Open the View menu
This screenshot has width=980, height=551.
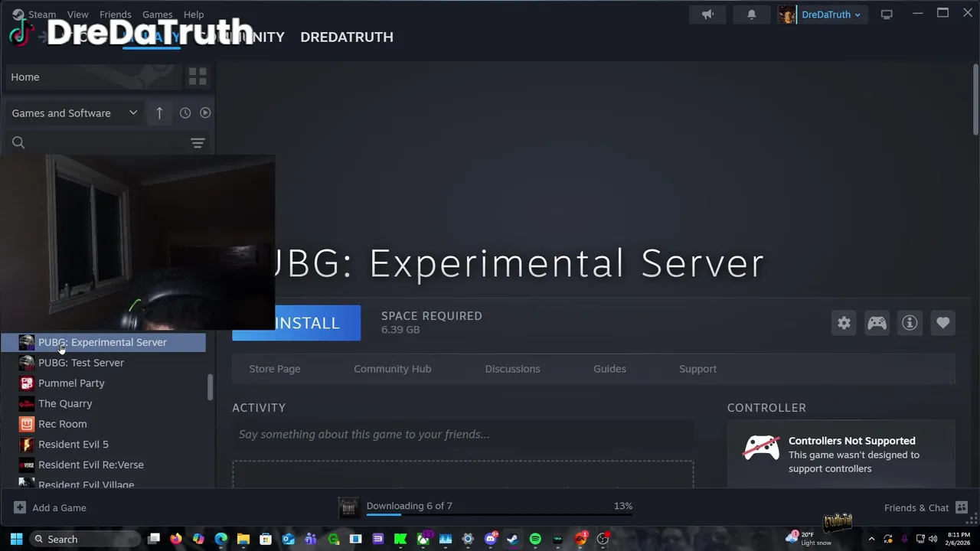point(77,15)
